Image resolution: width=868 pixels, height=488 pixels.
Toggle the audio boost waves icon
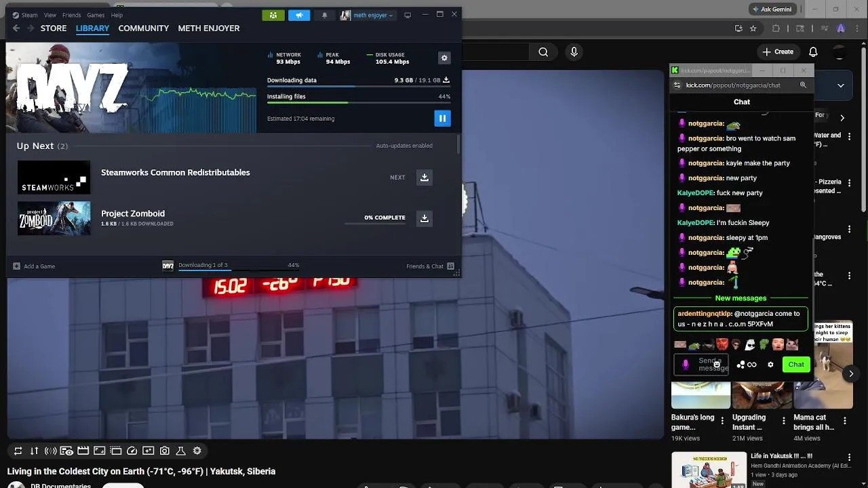click(50, 451)
